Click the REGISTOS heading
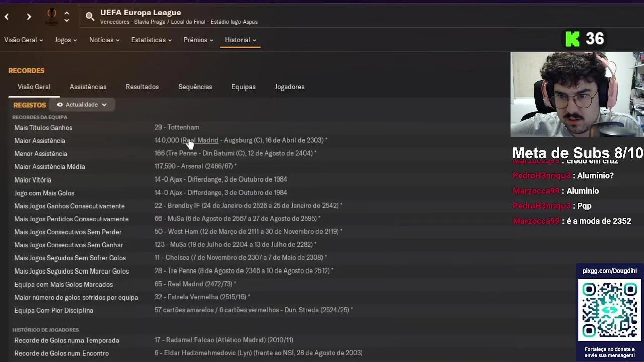This screenshot has width=644, height=362. [x=30, y=105]
